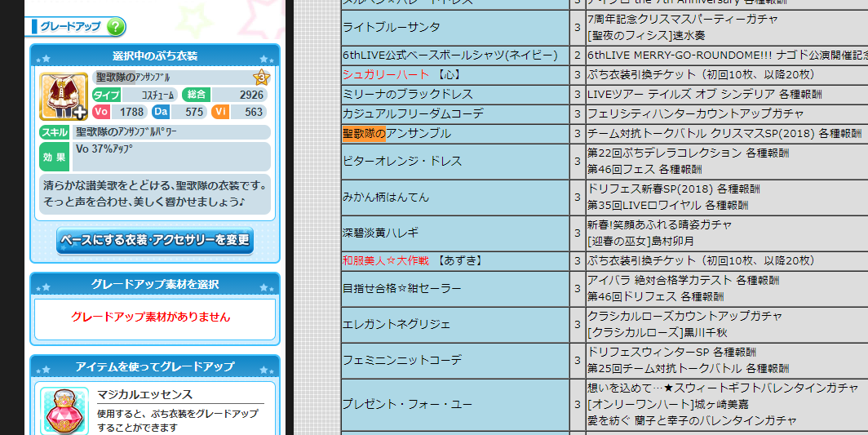Click the 第35回LIVEロワイヤル 各種報酬 text
868x435 pixels.
pos(667,206)
